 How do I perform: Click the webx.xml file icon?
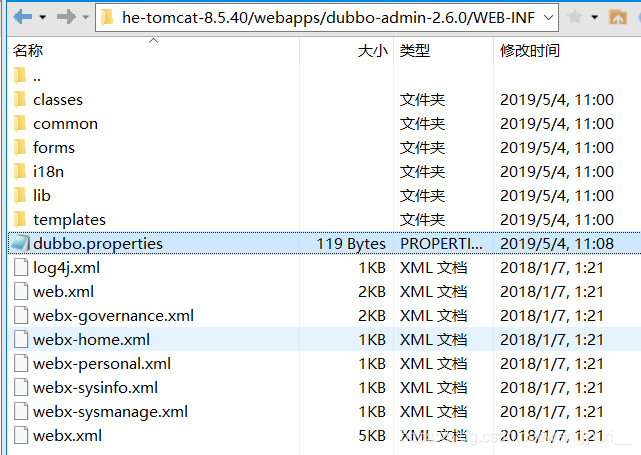[21, 435]
